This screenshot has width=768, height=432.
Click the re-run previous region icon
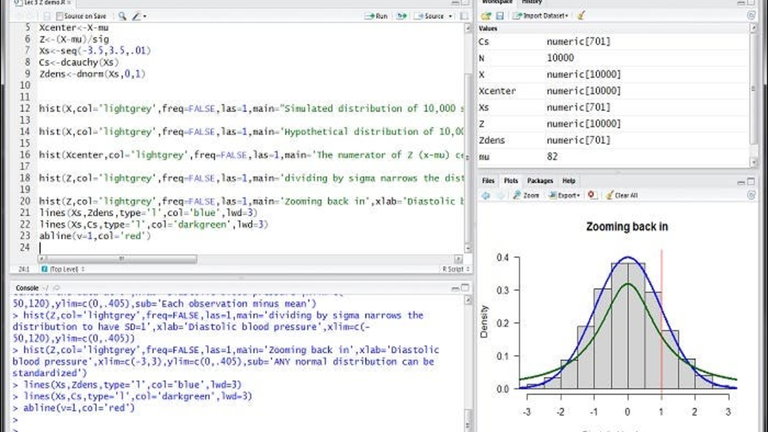(402, 16)
